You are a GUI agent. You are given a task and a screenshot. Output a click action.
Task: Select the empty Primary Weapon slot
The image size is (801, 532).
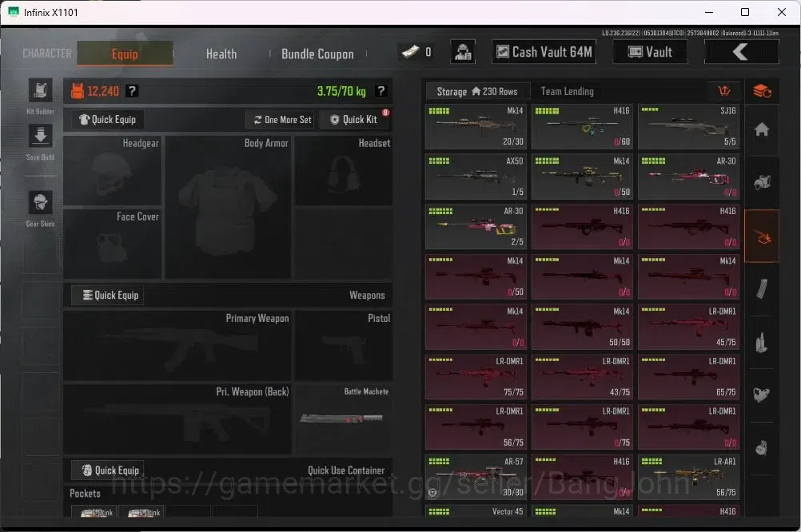[177, 346]
